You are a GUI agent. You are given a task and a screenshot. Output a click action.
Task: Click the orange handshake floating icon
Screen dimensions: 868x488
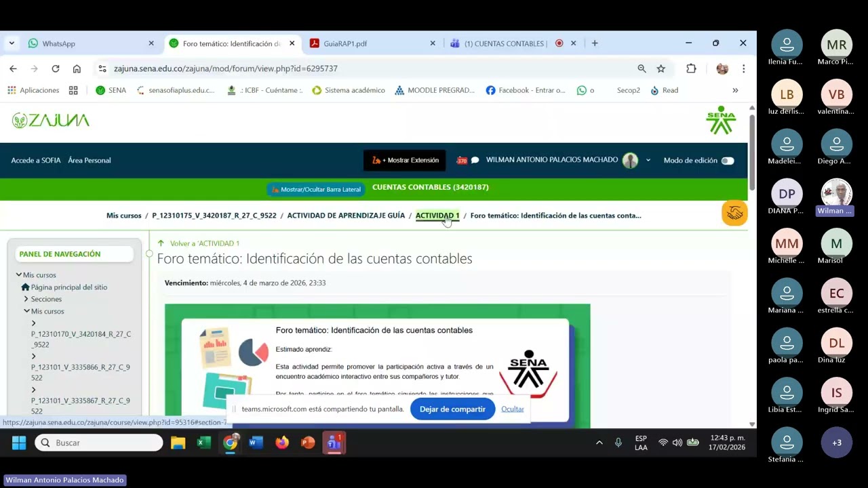click(x=734, y=213)
